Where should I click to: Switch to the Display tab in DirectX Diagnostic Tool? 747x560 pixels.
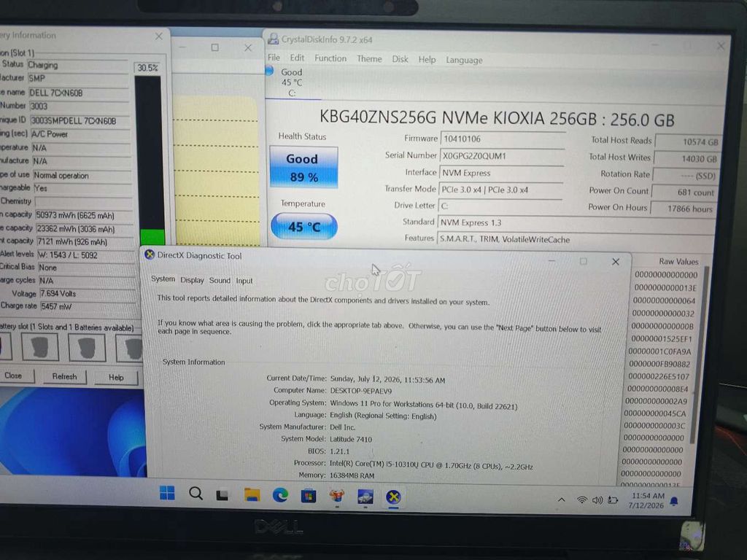(x=192, y=280)
